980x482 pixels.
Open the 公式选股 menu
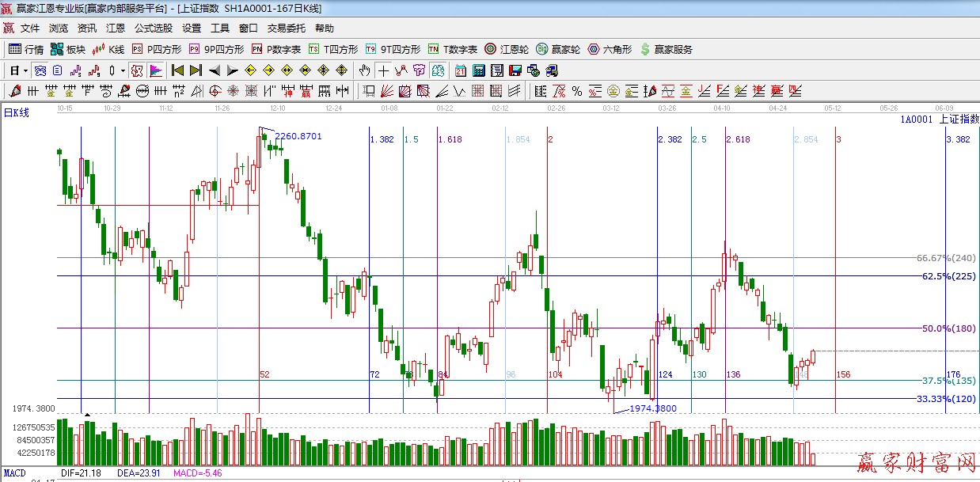click(153, 28)
